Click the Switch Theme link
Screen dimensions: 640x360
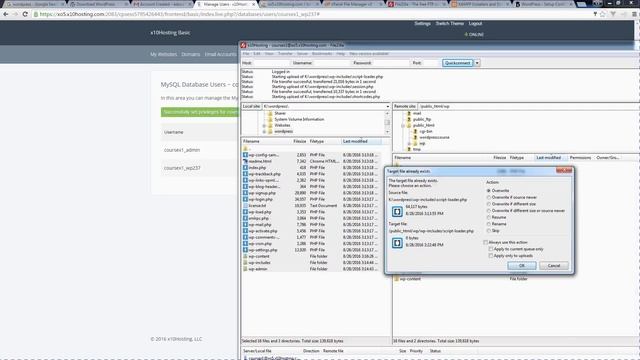click(x=449, y=24)
